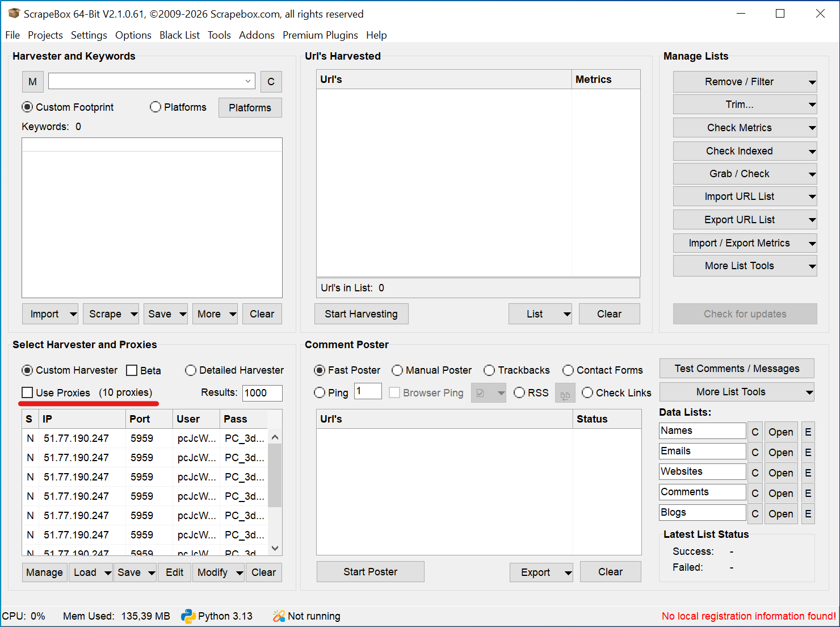Expand the Export URL List dropdown
This screenshot has width=840, height=627.
pyautogui.click(x=812, y=220)
